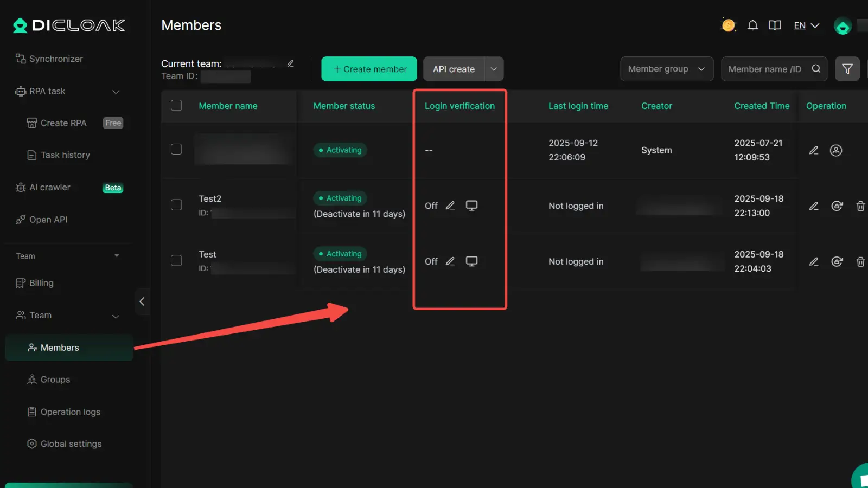Edit login verification for Test member
868x488 pixels.
450,261
